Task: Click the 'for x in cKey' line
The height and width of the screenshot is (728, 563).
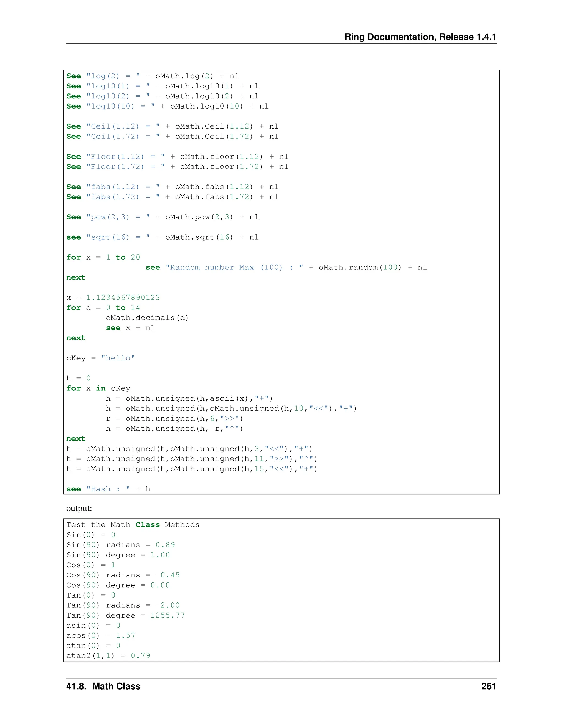Action: coord(98,388)
